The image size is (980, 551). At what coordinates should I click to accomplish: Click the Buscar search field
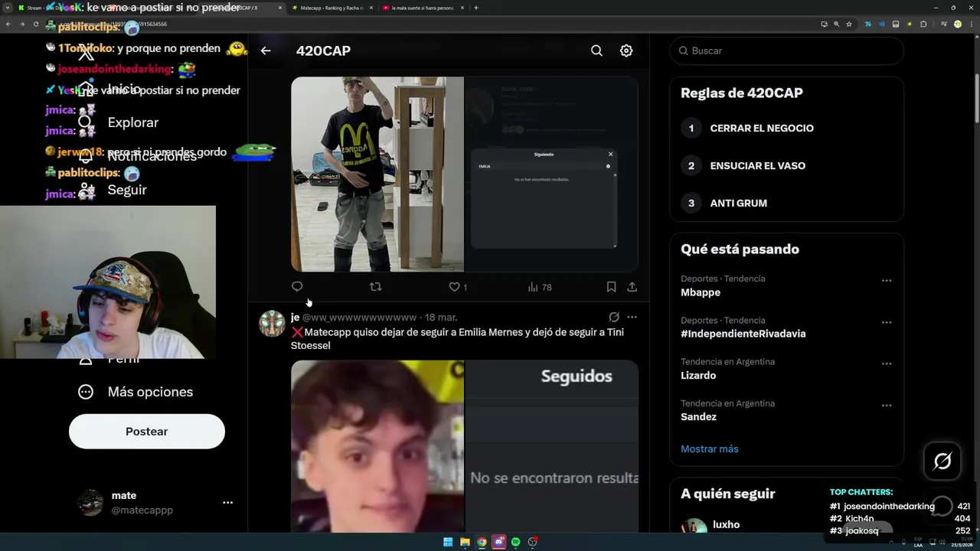787,51
